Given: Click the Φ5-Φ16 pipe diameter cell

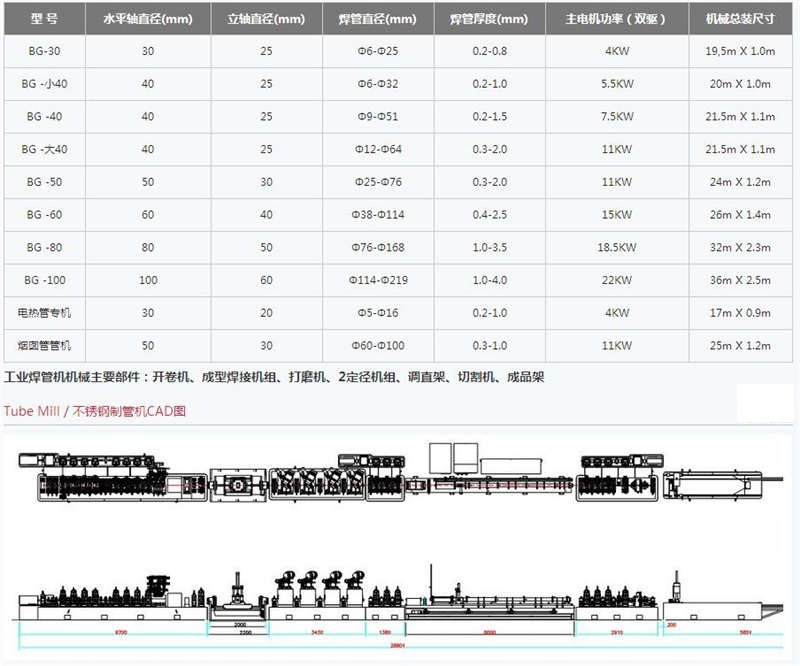Looking at the screenshot, I should click(x=378, y=313).
